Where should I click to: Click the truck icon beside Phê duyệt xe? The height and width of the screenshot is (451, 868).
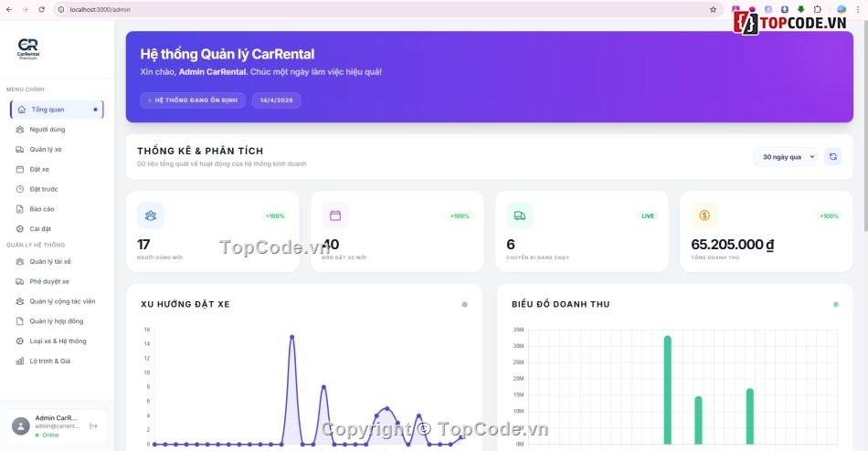click(20, 282)
